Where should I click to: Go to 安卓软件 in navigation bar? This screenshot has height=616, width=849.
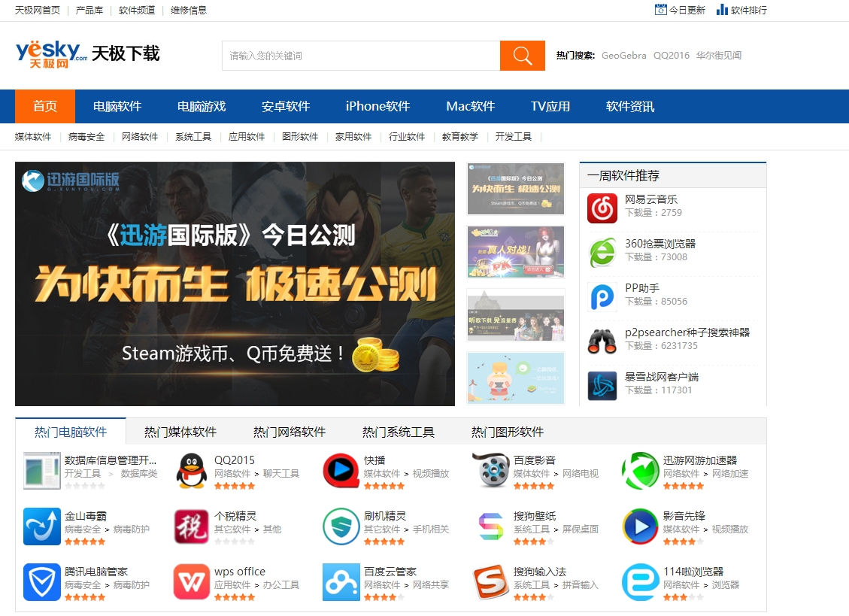[285, 106]
